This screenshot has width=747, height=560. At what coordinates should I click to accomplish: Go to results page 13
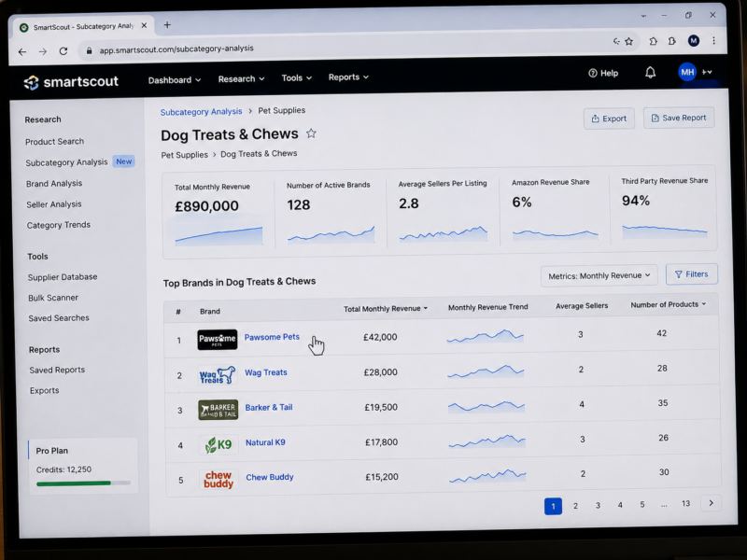[x=685, y=503]
